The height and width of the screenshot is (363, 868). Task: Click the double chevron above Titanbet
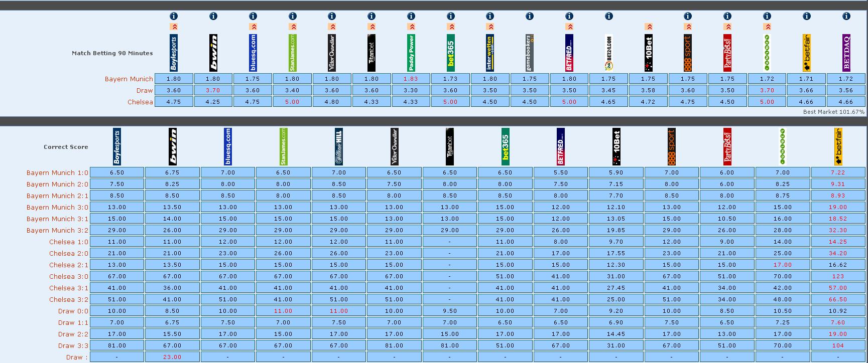coord(371,27)
